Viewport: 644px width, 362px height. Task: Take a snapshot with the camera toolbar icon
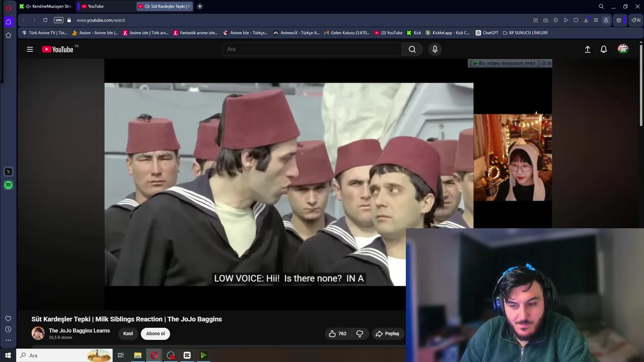(x=546, y=20)
